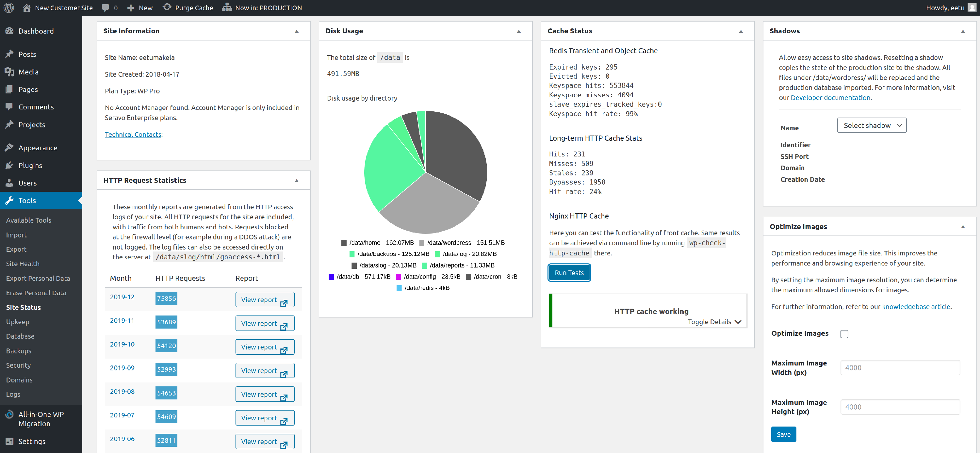Click the /data/db legend color swatch

point(331,277)
